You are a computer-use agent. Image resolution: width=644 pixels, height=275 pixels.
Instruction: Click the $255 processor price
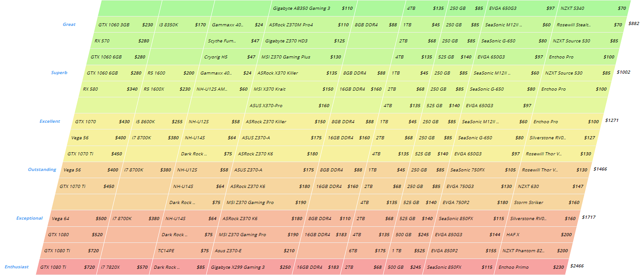tap(177, 121)
